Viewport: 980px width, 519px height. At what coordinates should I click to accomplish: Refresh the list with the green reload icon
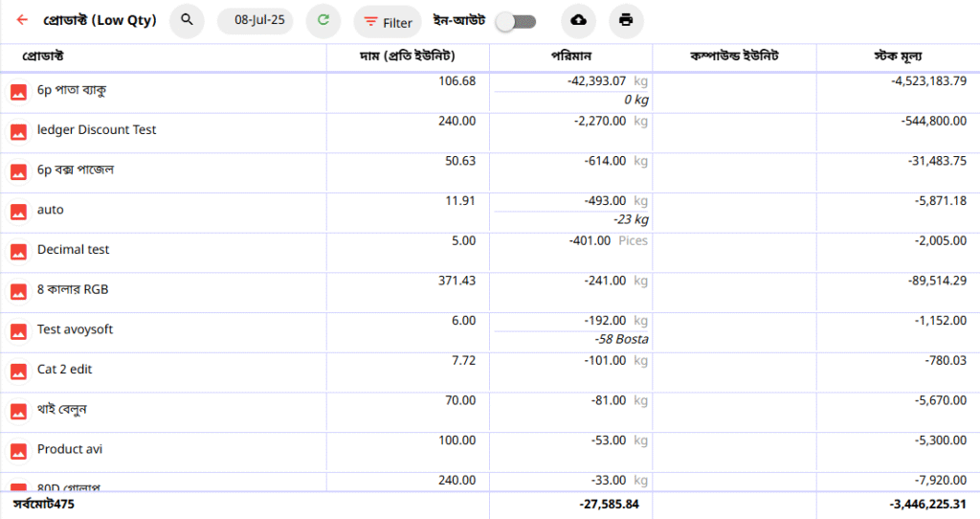pos(323,21)
